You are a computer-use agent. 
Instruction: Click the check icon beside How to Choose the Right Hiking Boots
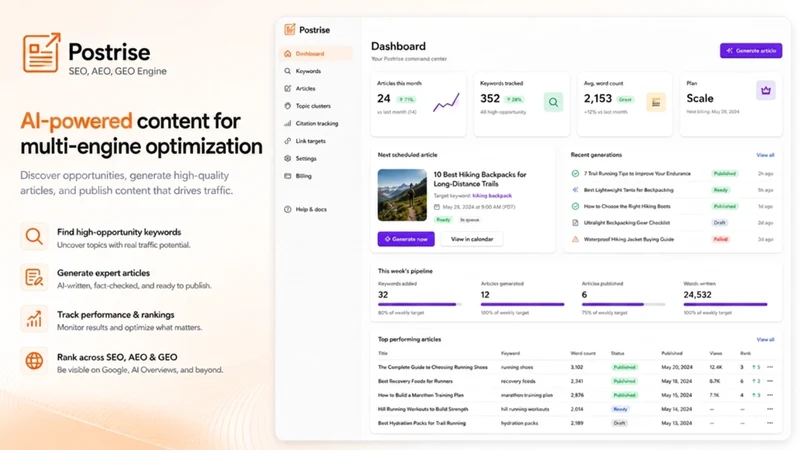pos(575,206)
